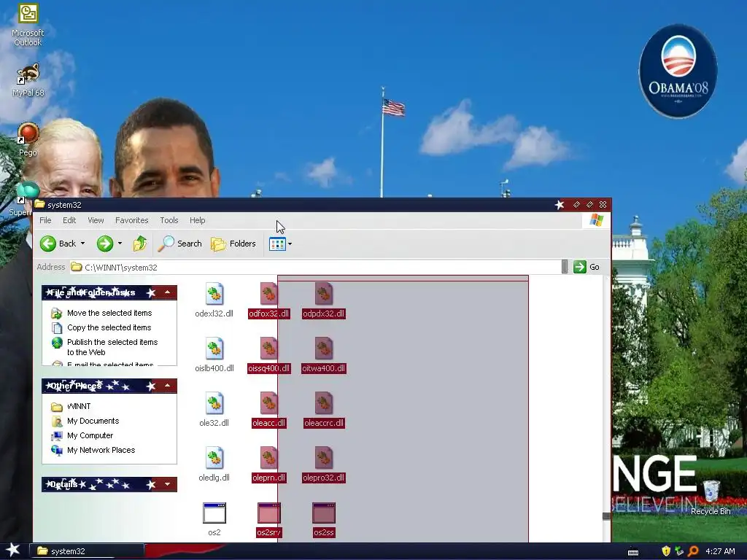Click the keyboard tray icon
Screen dimensions: 747x560
(x=632, y=553)
